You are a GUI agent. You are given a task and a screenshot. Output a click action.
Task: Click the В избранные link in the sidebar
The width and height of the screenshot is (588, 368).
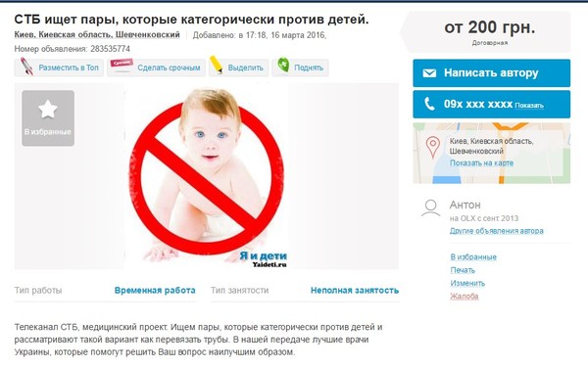[x=473, y=257]
